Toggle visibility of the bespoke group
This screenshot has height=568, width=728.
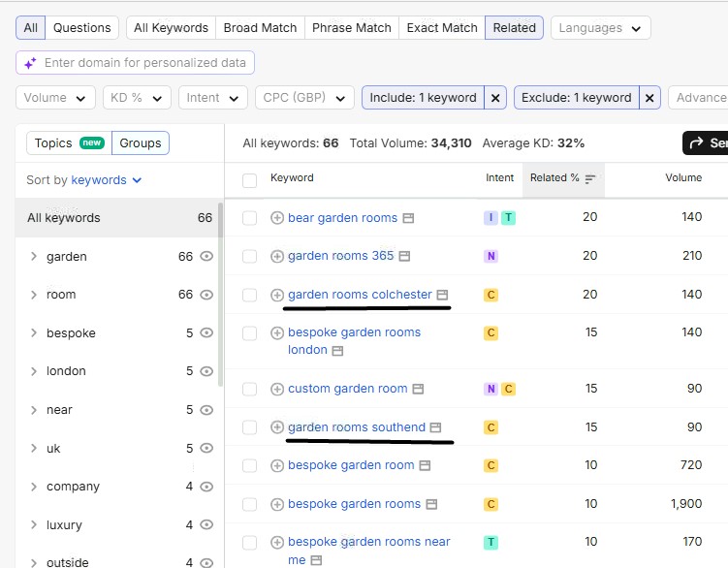click(206, 333)
